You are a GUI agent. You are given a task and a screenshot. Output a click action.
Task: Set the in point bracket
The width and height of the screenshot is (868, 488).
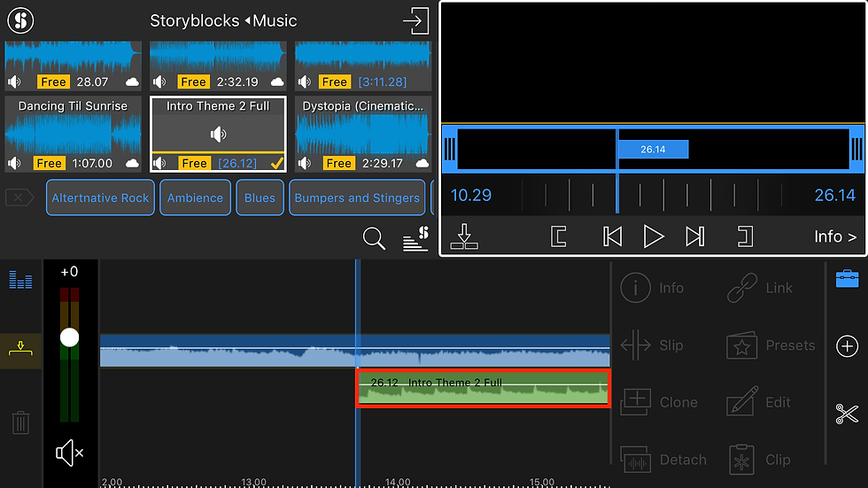point(558,236)
